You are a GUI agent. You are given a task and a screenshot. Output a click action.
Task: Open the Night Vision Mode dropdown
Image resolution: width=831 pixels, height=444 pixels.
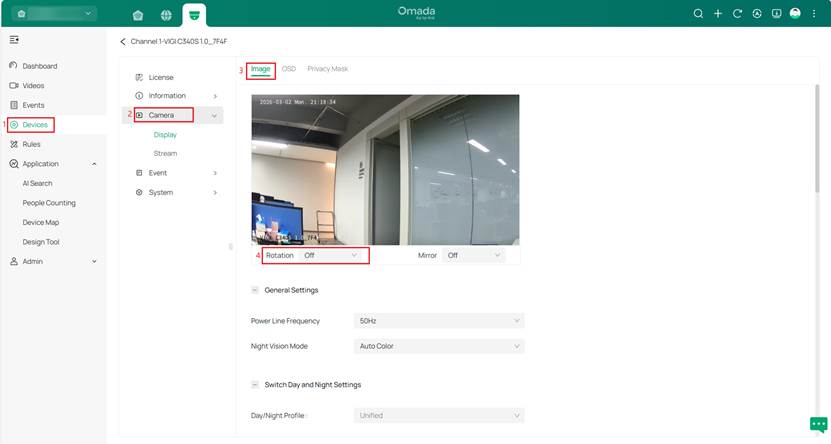pos(439,346)
